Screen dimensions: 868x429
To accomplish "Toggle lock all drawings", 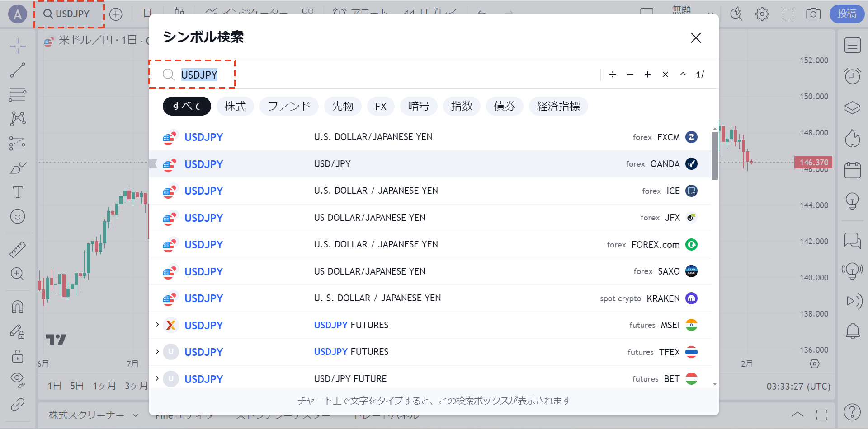I will point(18,356).
